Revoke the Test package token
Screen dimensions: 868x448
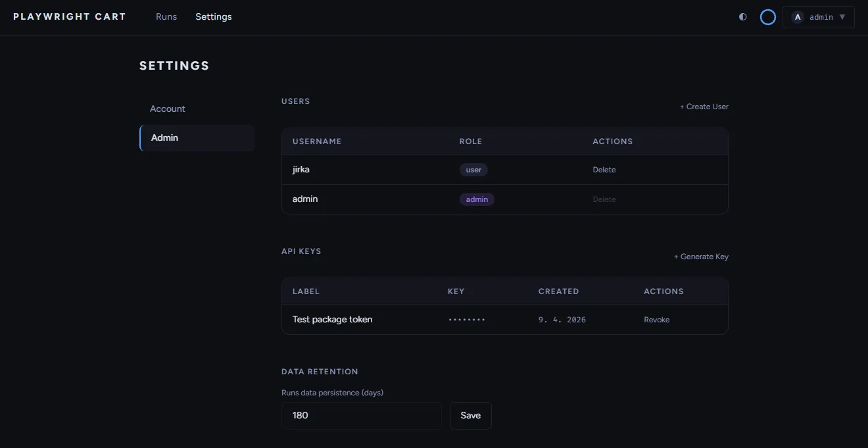point(656,320)
